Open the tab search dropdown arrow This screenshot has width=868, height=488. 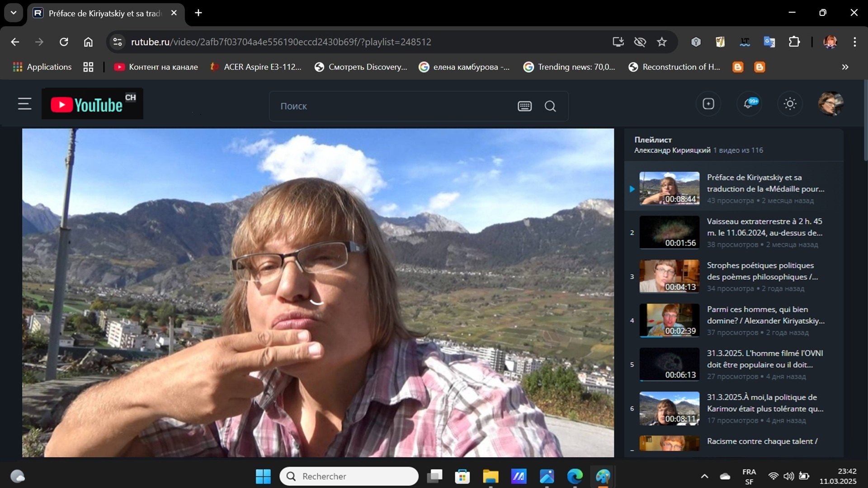[x=14, y=13]
